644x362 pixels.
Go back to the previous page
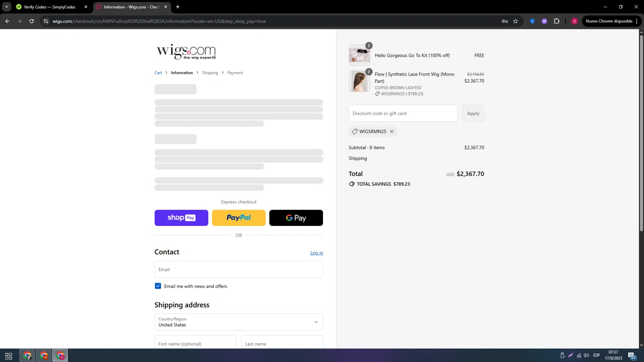point(7,21)
